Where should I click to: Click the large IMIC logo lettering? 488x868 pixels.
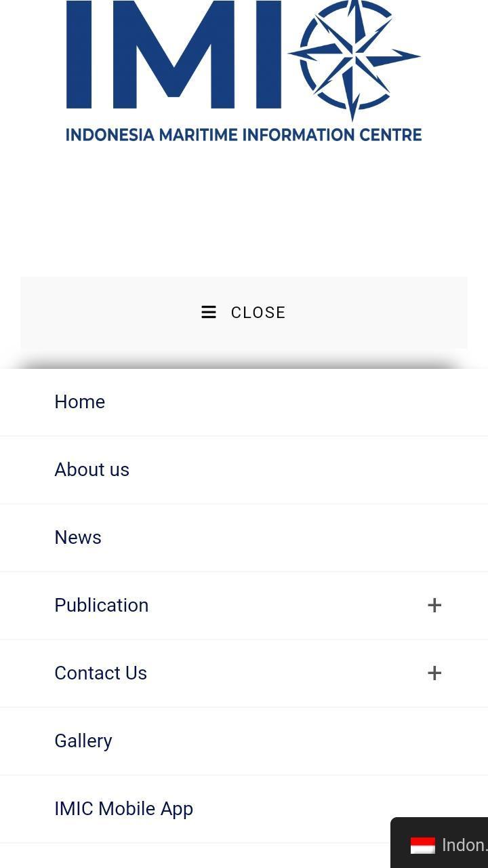[x=174, y=56]
